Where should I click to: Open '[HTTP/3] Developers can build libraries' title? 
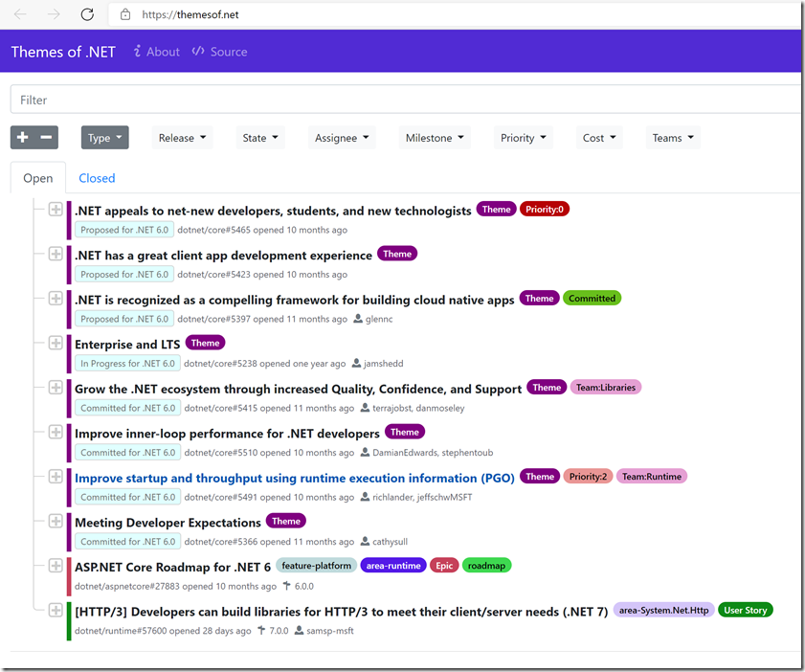pyautogui.click(x=341, y=612)
